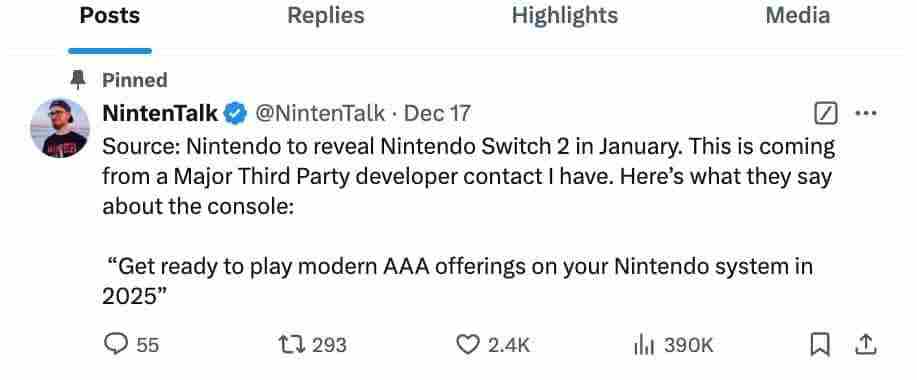
Task: Select the Posts tab
Action: click(x=110, y=16)
